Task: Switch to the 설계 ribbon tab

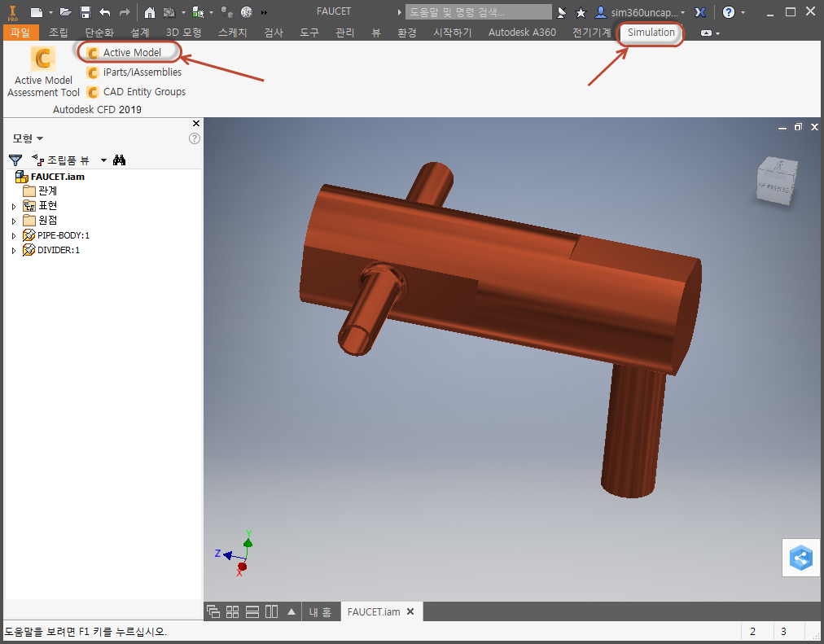Action: 140,33
